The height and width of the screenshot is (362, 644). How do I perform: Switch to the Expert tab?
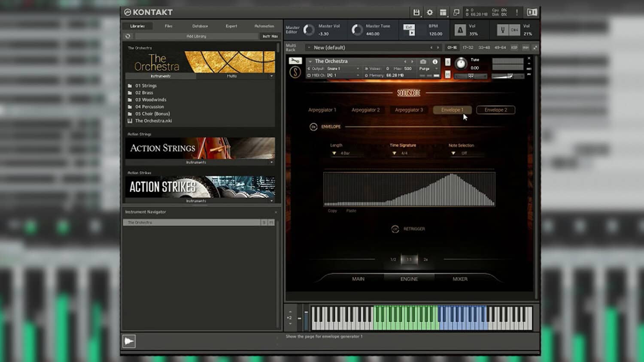coord(231,26)
